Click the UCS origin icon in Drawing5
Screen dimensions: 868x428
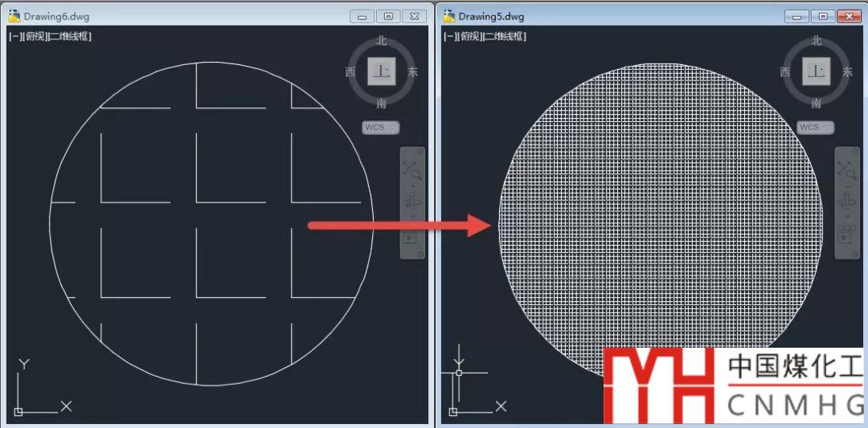point(452,412)
